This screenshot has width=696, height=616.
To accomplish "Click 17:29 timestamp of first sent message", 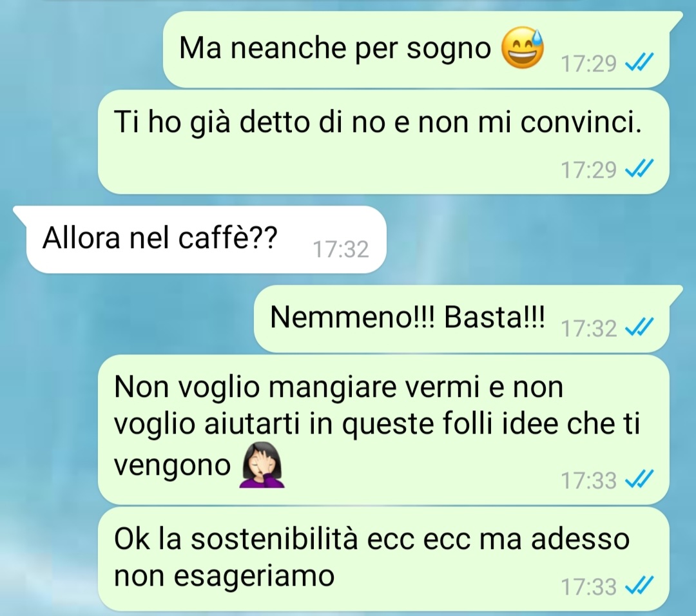I will (589, 63).
